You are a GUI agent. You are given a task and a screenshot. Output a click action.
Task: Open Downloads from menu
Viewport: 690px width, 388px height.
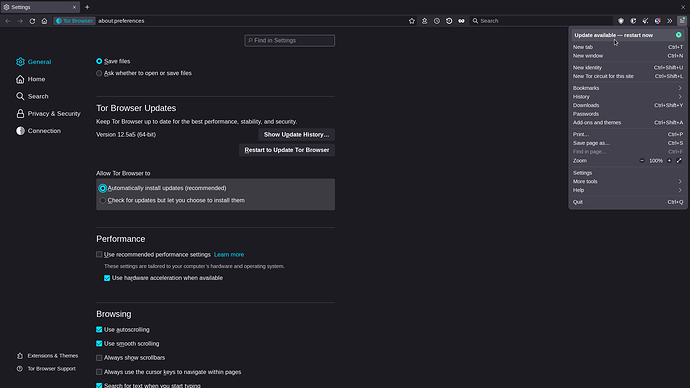pyautogui.click(x=628, y=105)
